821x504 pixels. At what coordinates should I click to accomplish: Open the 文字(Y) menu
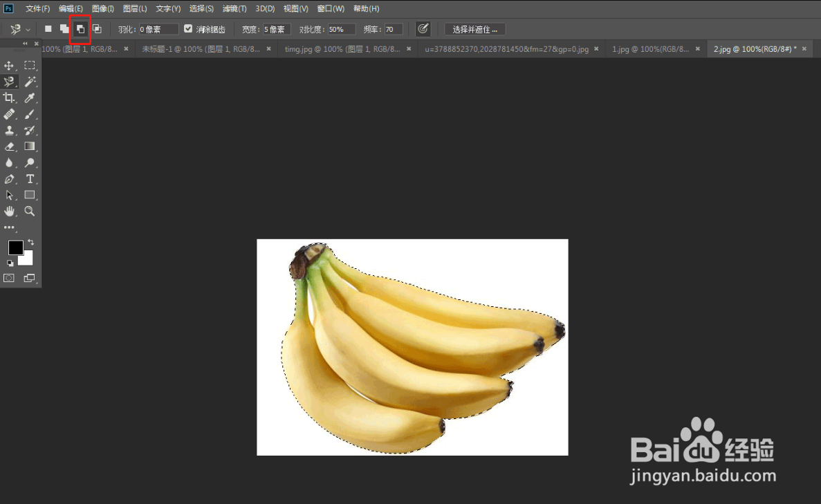pyautogui.click(x=168, y=9)
